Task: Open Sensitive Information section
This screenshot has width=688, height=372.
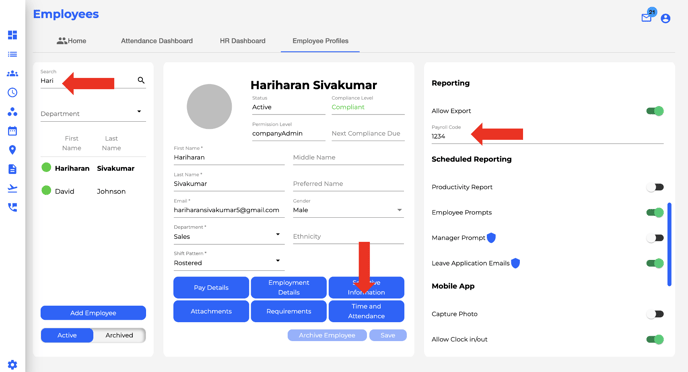Action: (x=366, y=287)
